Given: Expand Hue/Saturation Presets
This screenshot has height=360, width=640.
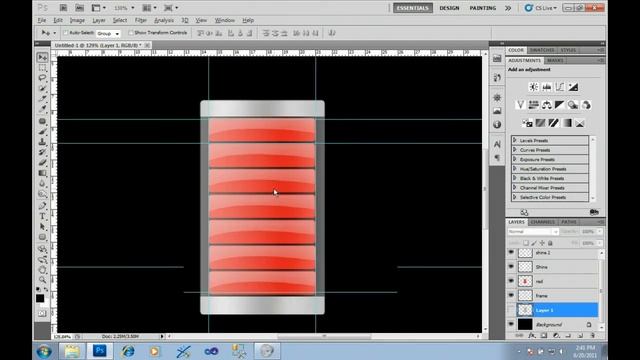Looking at the screenshot, I should point(515,169).
